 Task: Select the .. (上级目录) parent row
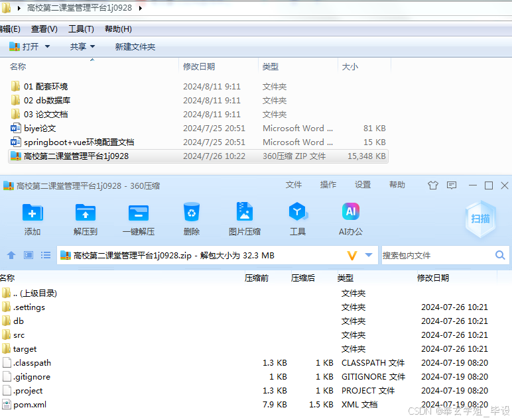29,293
